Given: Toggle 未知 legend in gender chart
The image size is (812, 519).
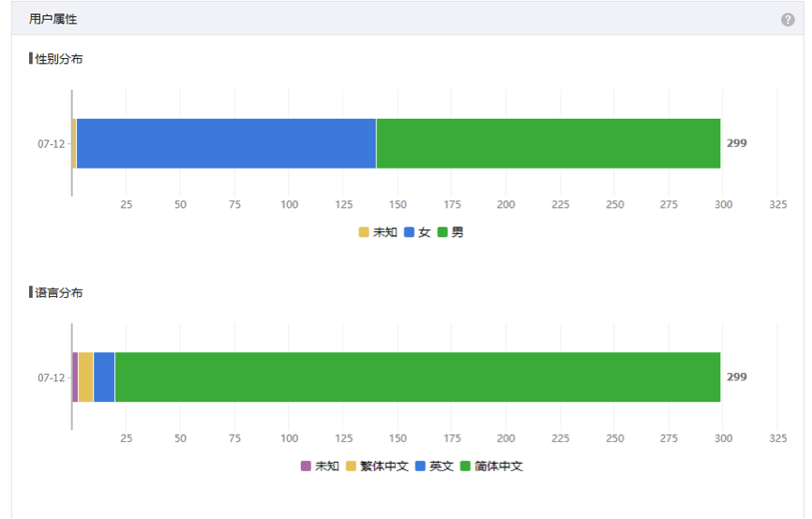Looking at the screenshot, I should point(378,232).
